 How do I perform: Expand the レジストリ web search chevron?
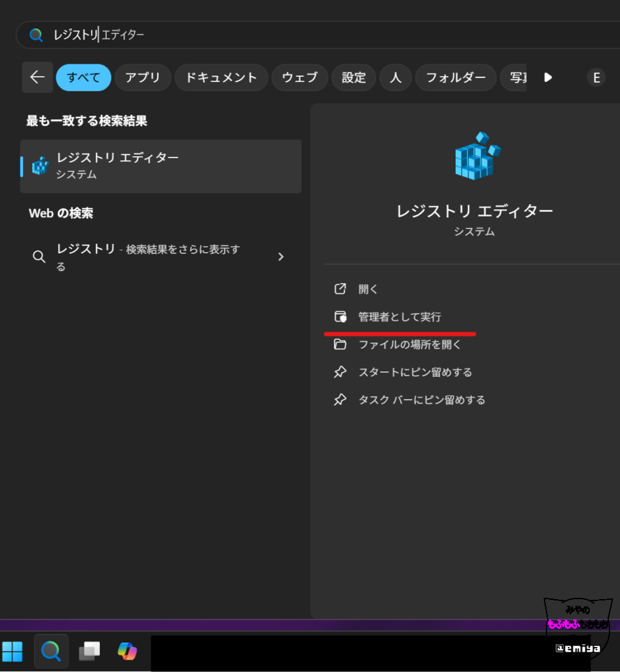(281, 257)
